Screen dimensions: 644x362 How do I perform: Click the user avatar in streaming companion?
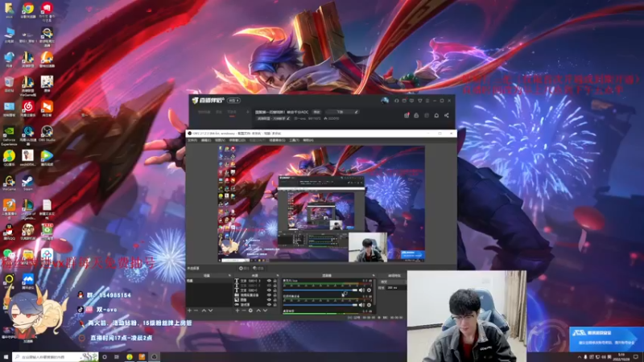[385, 101]
